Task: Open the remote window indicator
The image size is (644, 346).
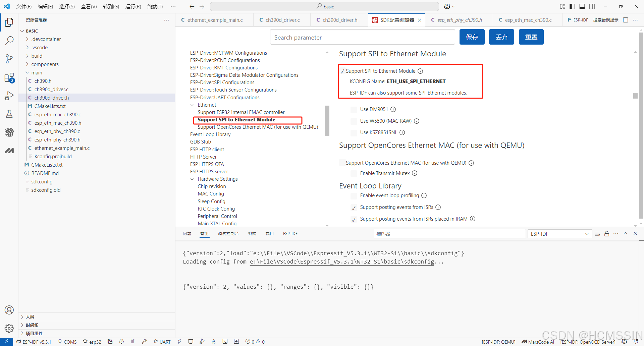Action: tap(6, 342)
